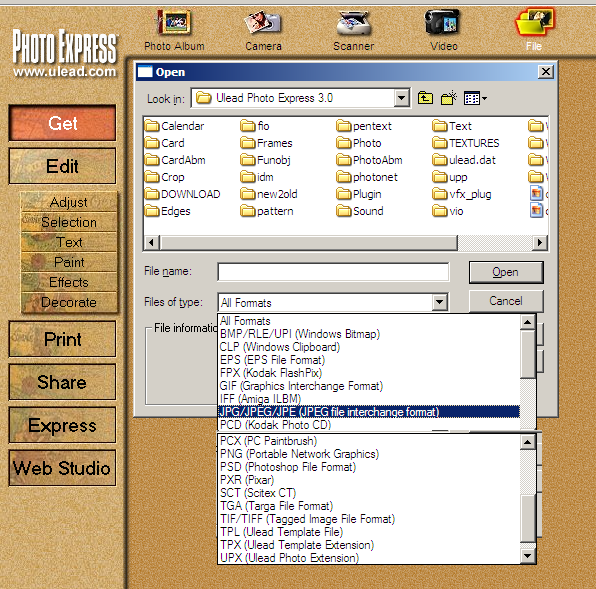Choose the GIF format option
The height and width of the screenshot is (589, 596).
(301, 386)
